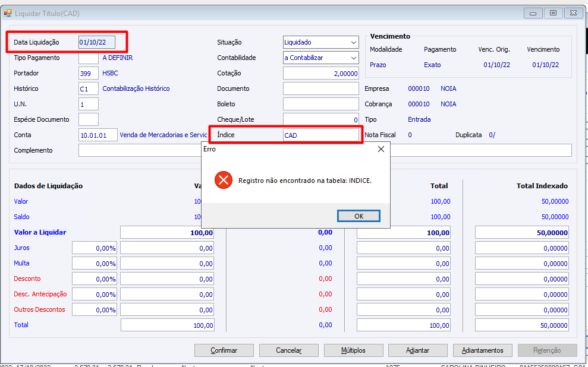Click the Histórico field showing C1
This screenshot has height=367, width=588.
(x=89, y=88)
